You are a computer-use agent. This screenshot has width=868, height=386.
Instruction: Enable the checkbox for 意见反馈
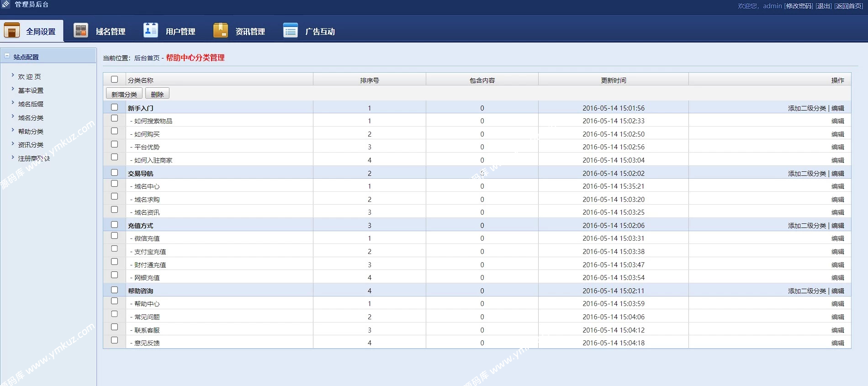[114, 340]
